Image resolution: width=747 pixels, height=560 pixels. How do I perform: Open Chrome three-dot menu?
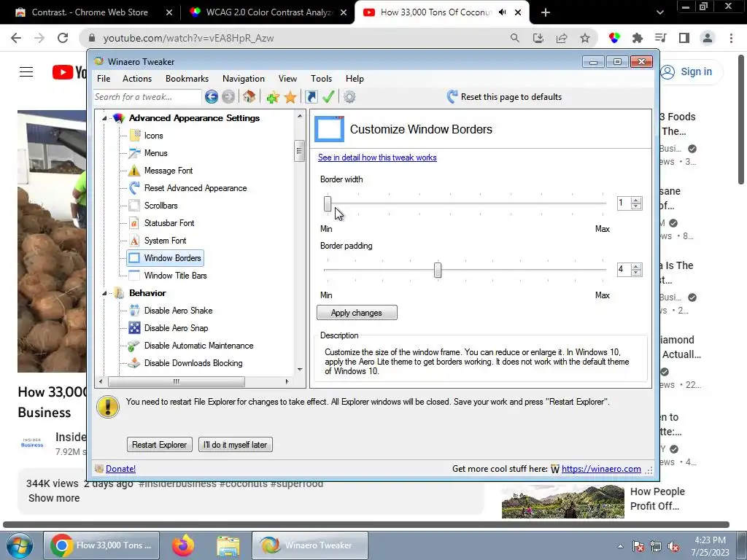(x=731, y=38)
